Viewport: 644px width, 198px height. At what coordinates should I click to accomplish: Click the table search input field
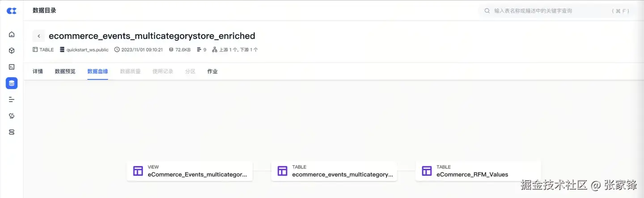coord(550,11)
